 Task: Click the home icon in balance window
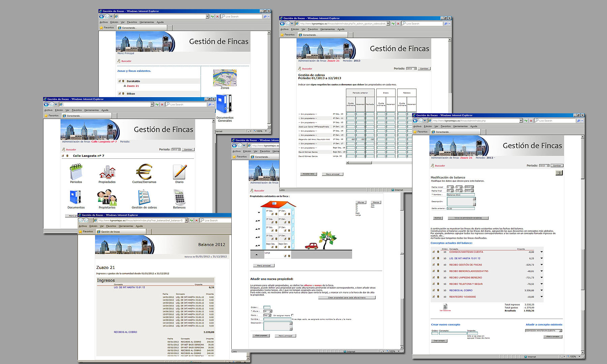559,173
